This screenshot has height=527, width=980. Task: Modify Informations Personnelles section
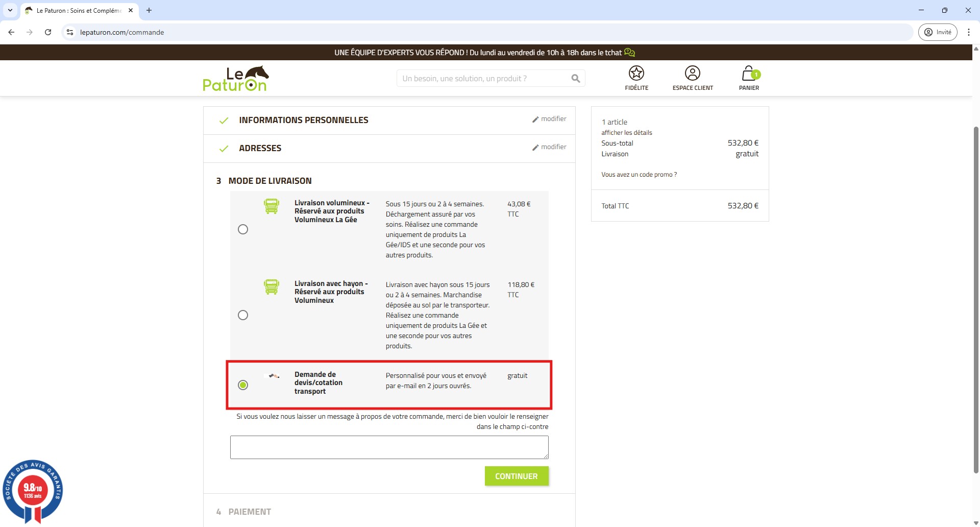[549, 119]
